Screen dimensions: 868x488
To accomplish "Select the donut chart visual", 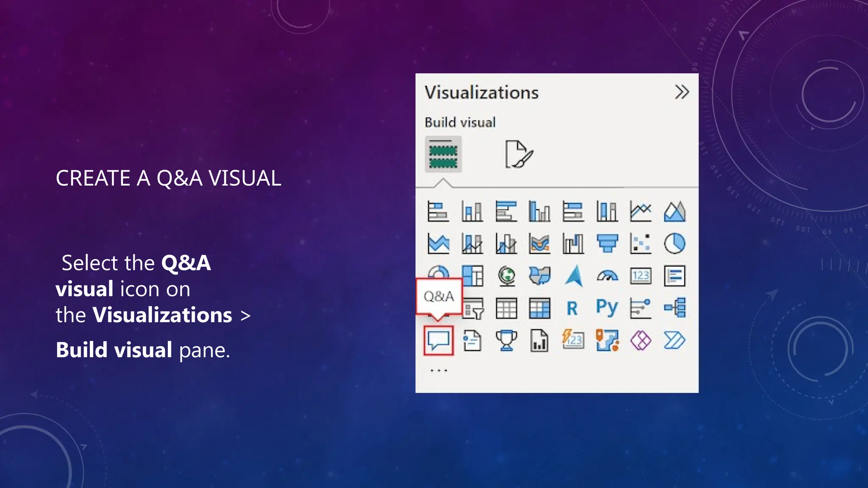I will (x=438, y=272).
